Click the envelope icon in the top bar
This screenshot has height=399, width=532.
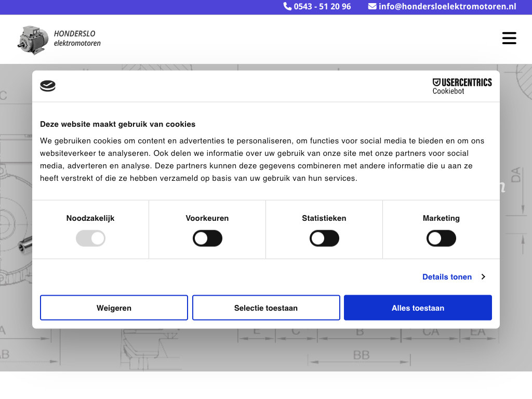[x=373, y=6]
